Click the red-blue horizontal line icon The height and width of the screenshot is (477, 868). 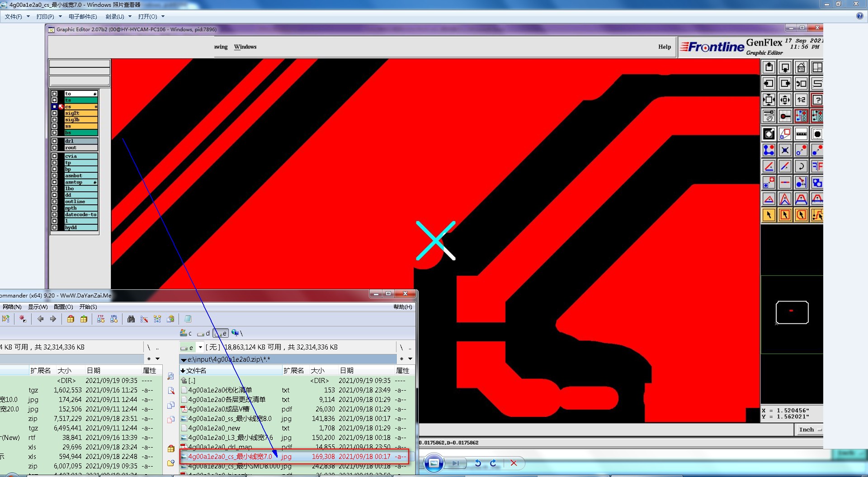785,183
